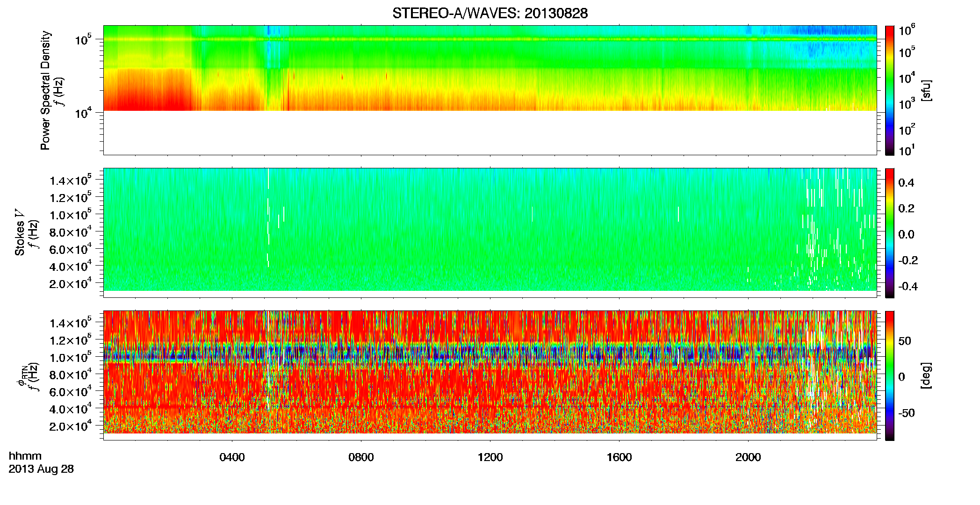Select the "2013 Aug 28" date label
The width and height of the screenshot is (980, 505).
41,469
